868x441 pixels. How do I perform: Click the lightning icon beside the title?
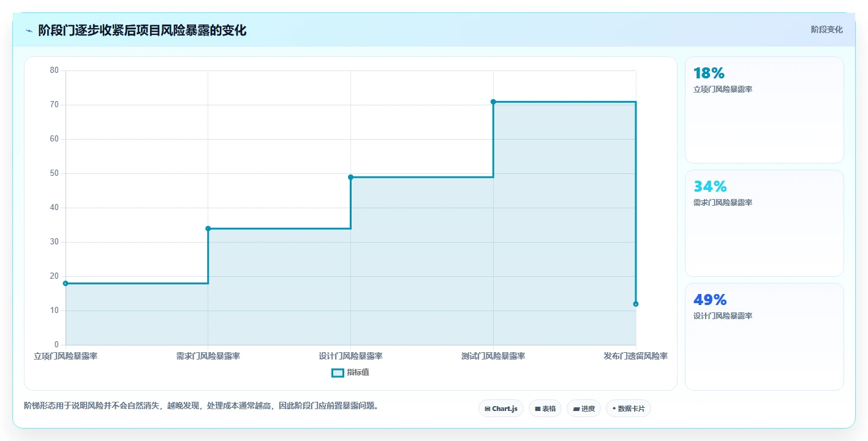pos(29,31)
